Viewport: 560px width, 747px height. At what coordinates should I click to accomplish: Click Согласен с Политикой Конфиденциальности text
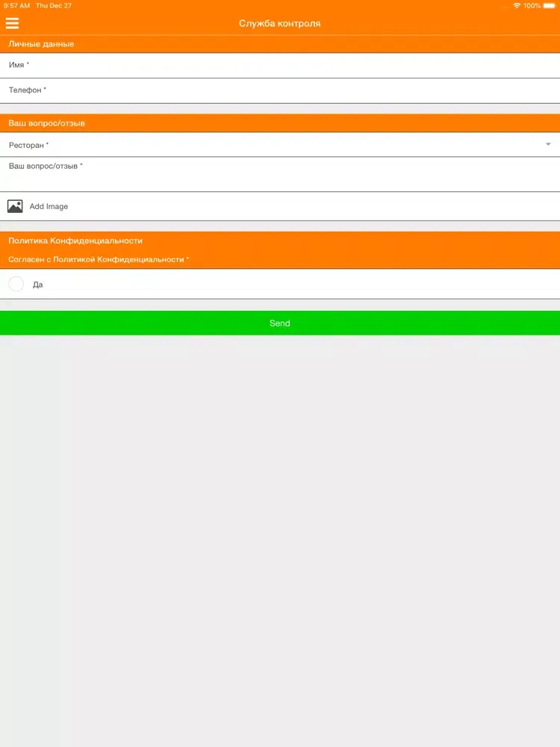[99, 260]
